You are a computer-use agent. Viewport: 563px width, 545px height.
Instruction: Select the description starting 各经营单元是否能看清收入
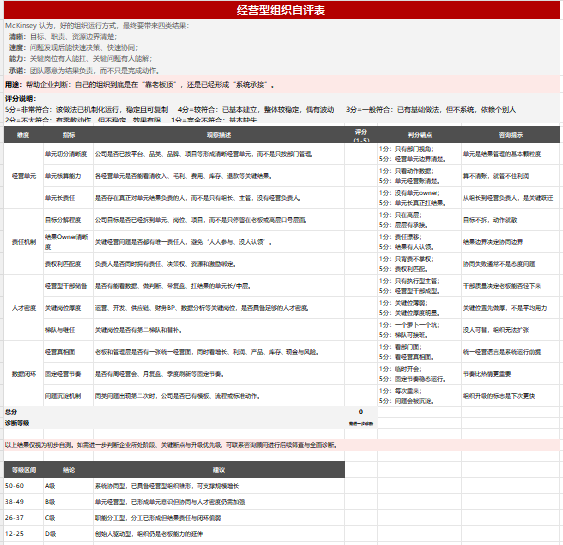[x=219, y=176]
